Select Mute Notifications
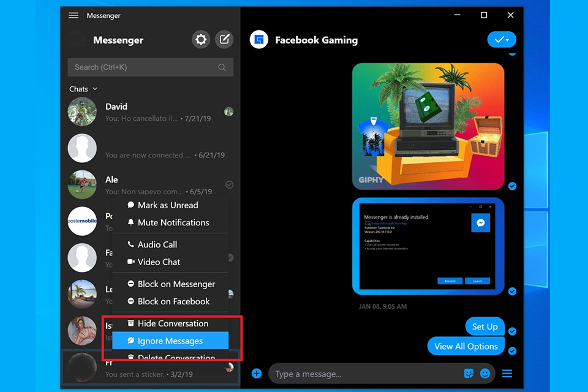Image resolution: width=588 pixels, height=392 pixels. click(171, 222)
